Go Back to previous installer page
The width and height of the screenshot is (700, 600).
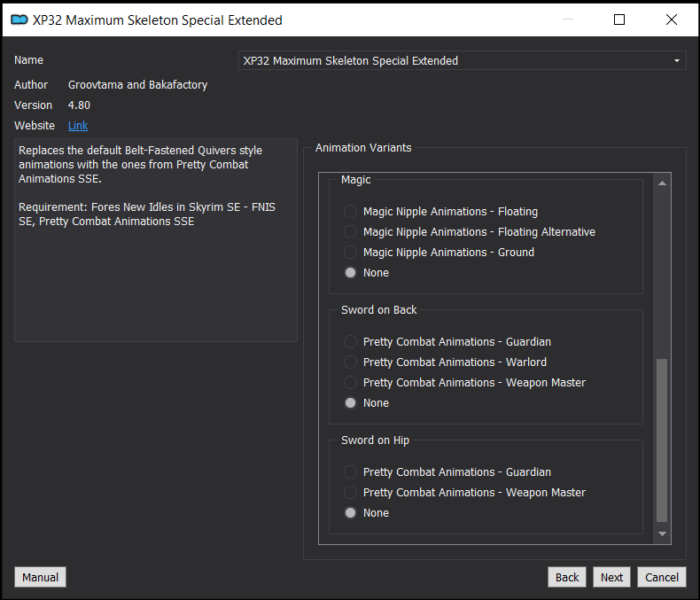pyautogui.click(x=567, y=577)
